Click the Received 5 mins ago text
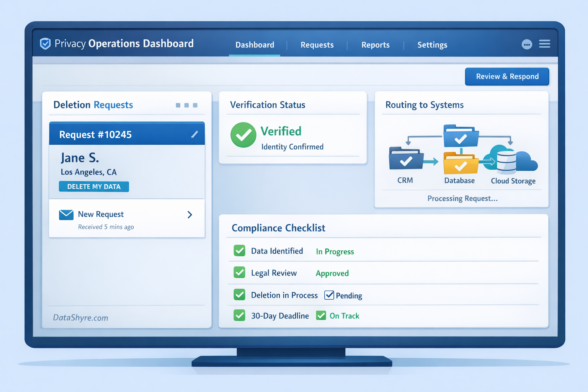The height and width of the screenshot is (392, 588). [106, 227]
